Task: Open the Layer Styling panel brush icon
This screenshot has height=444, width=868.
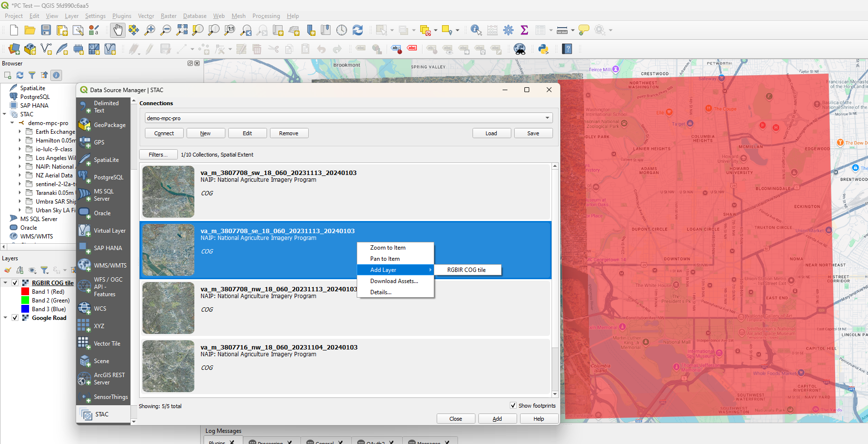Action: click(x=7, y=270)
